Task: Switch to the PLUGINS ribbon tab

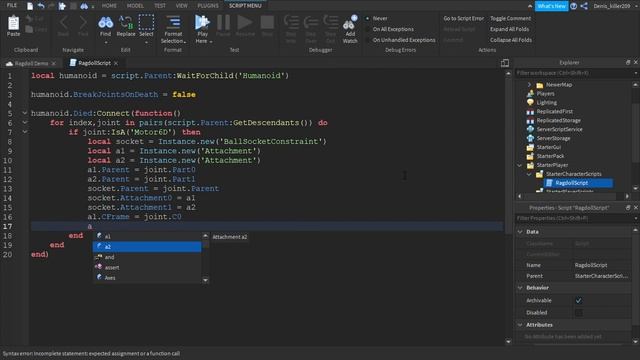Action: (208, 6)
